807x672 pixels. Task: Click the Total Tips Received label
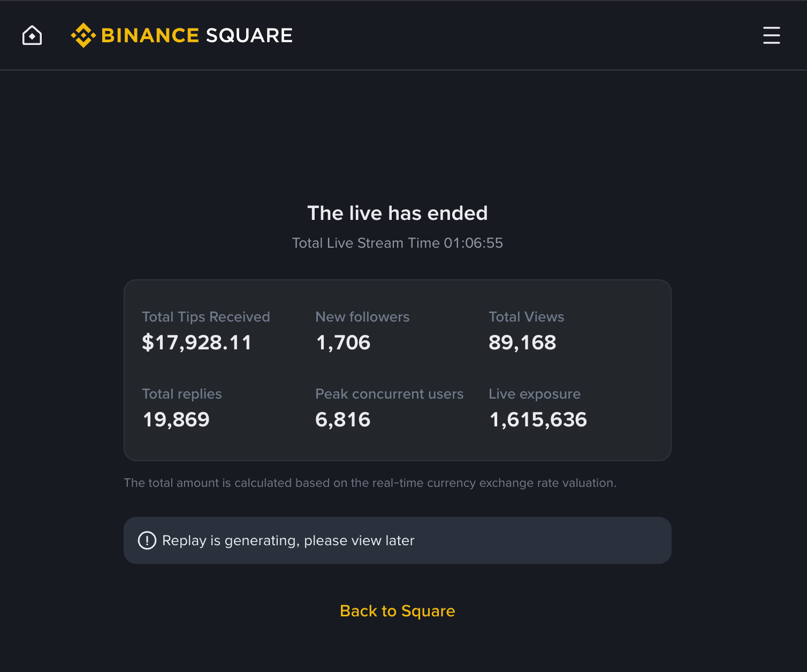(x=206, y=317)
